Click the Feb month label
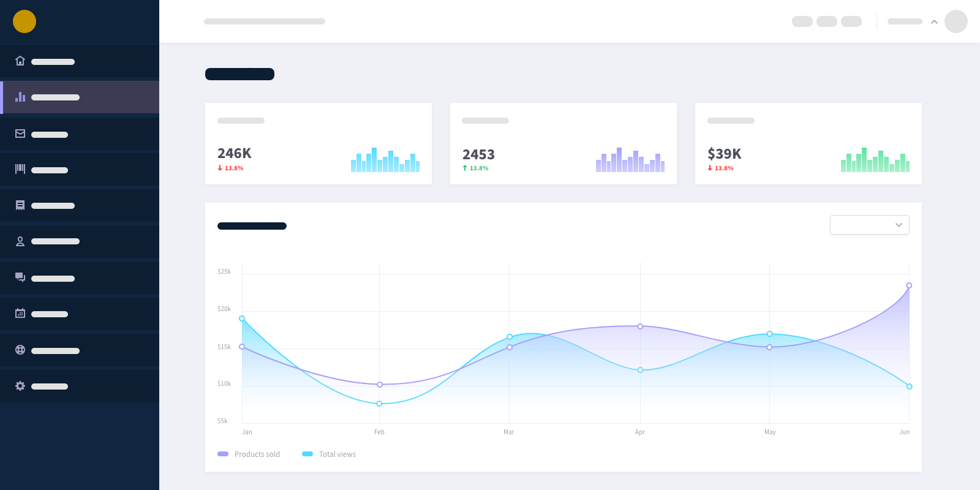The image size is (980, 490). point(379,432)
